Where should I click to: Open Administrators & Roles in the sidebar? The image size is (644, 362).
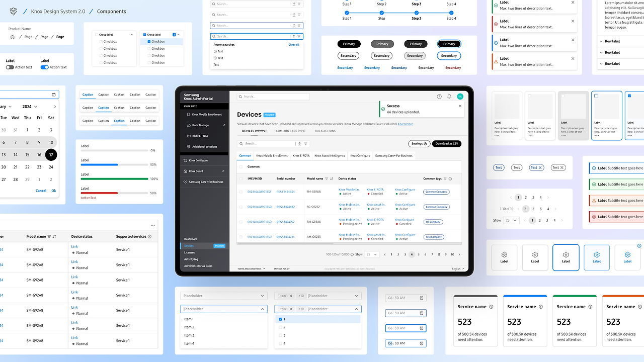pos(198,266)
